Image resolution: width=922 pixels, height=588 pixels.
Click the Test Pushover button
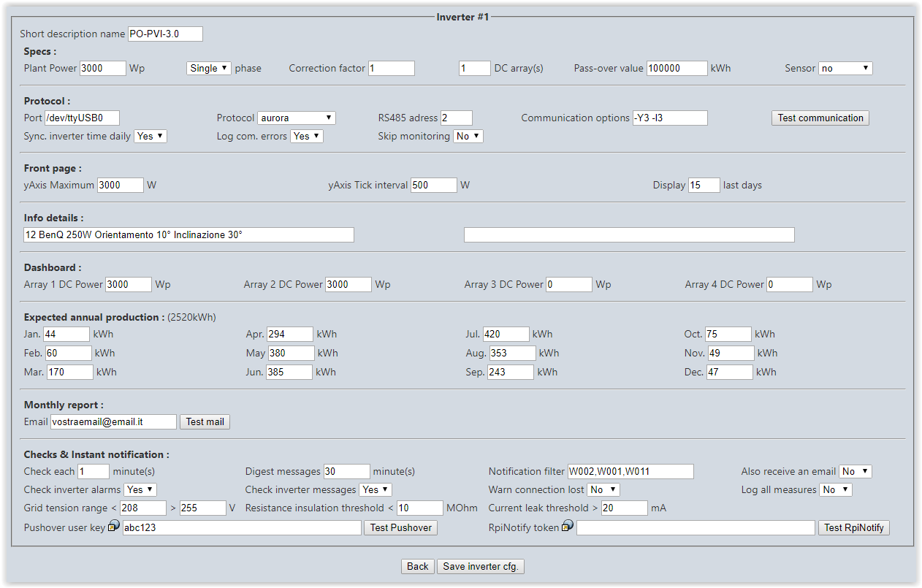pos(401,527)
